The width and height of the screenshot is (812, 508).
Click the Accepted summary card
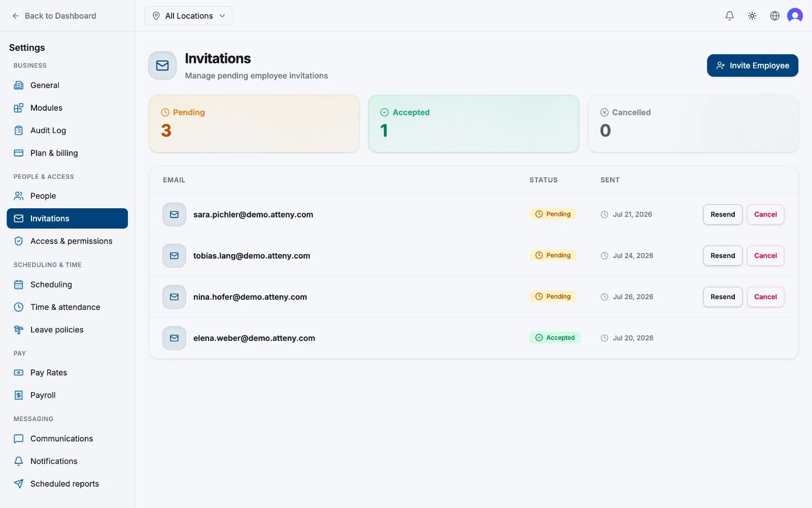point(473,123)
